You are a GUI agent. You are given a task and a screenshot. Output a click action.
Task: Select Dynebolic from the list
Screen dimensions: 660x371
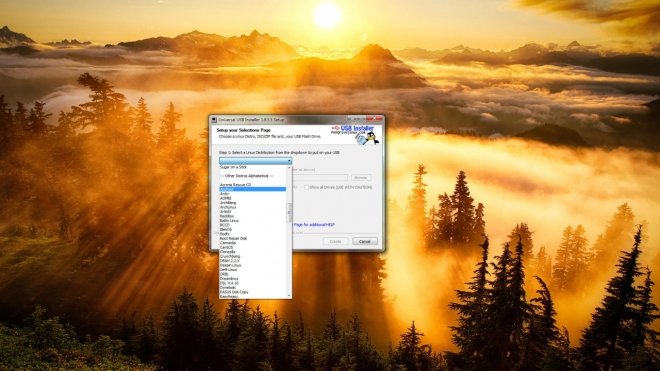click(x=228, y=288)
